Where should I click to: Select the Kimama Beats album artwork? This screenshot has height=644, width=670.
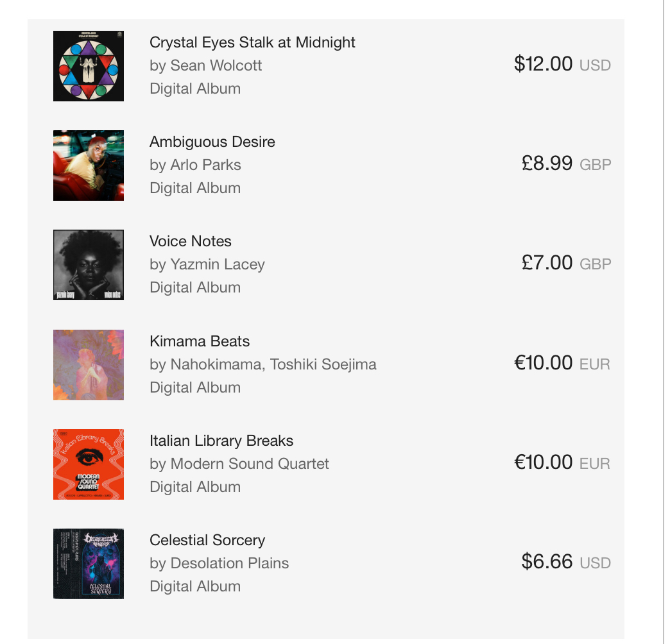pos(89,365)
